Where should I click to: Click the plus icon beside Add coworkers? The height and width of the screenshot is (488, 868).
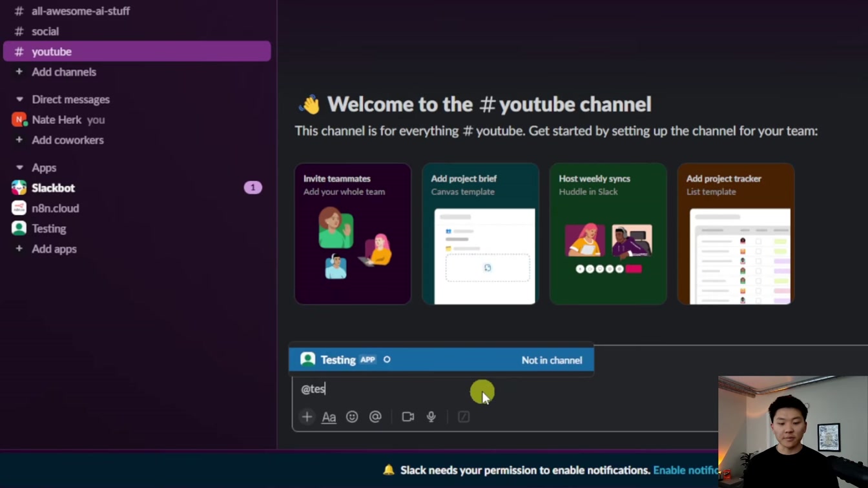[x=19, y=140]
